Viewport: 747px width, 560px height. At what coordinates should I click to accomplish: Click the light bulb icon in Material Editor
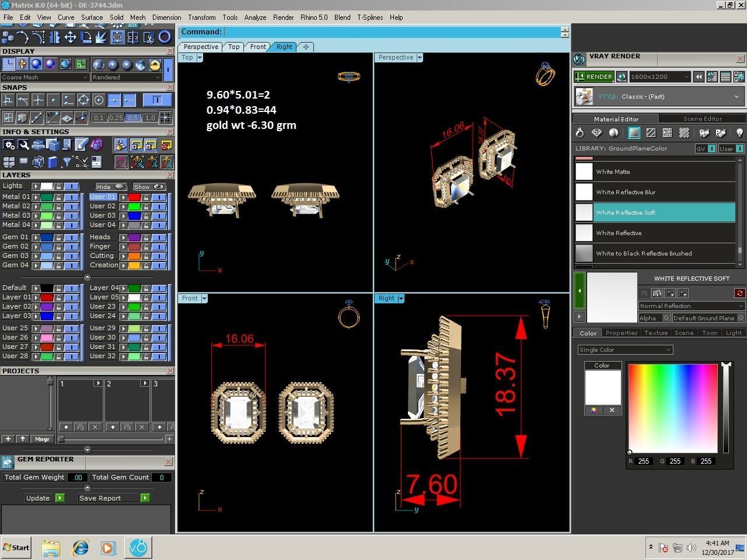739,133
